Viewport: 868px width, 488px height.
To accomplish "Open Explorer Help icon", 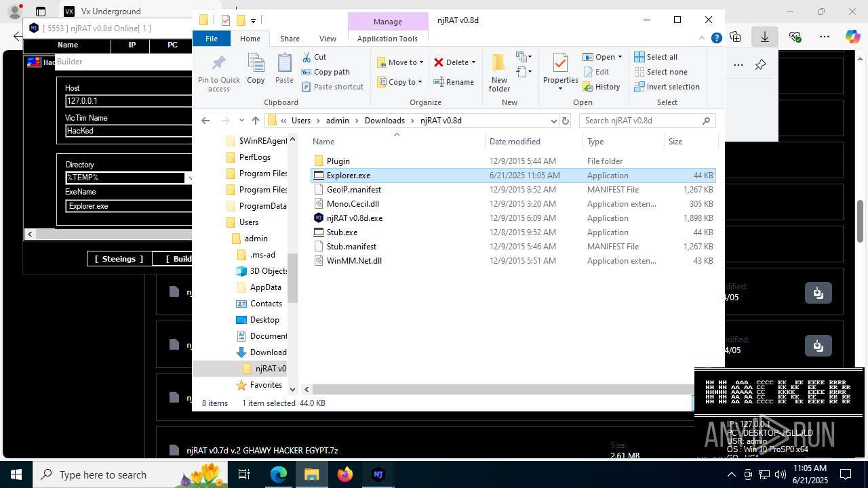I will tap(716, 39).
